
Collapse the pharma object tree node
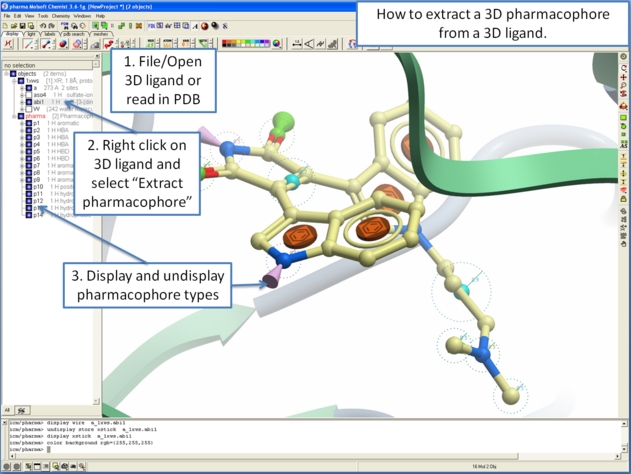pos(14,116)
